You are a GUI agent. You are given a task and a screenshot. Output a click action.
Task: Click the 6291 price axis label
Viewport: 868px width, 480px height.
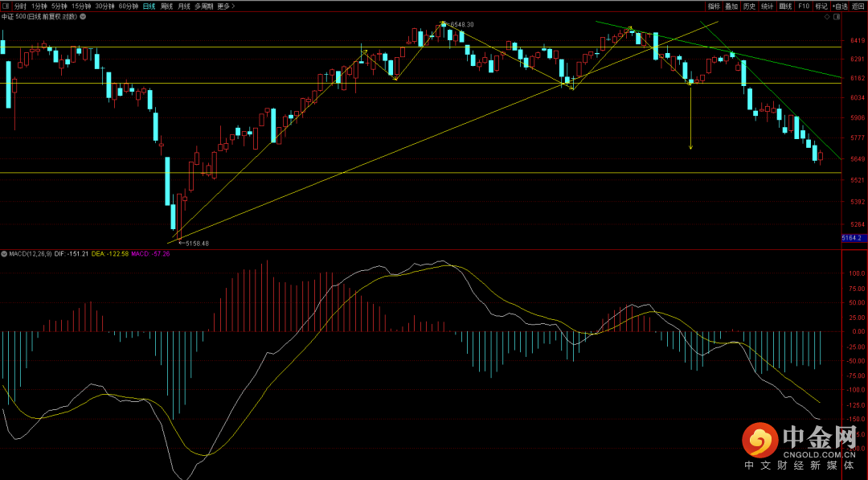click(x=858, y=59)
